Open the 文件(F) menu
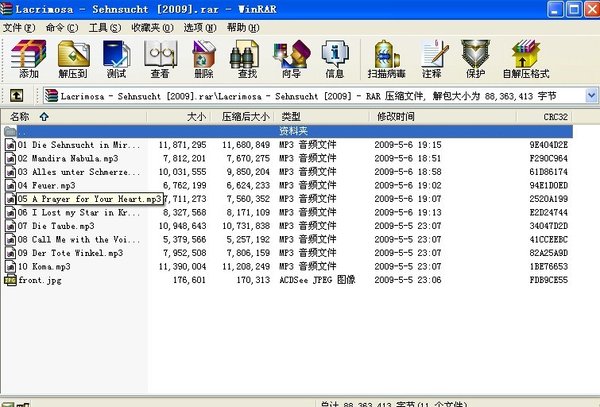600x407 pixels. [x=19, y=28]
